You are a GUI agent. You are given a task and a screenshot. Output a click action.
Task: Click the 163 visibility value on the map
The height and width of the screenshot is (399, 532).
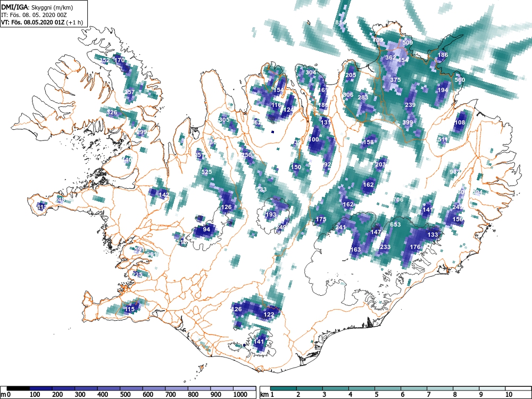coord(355,250)
